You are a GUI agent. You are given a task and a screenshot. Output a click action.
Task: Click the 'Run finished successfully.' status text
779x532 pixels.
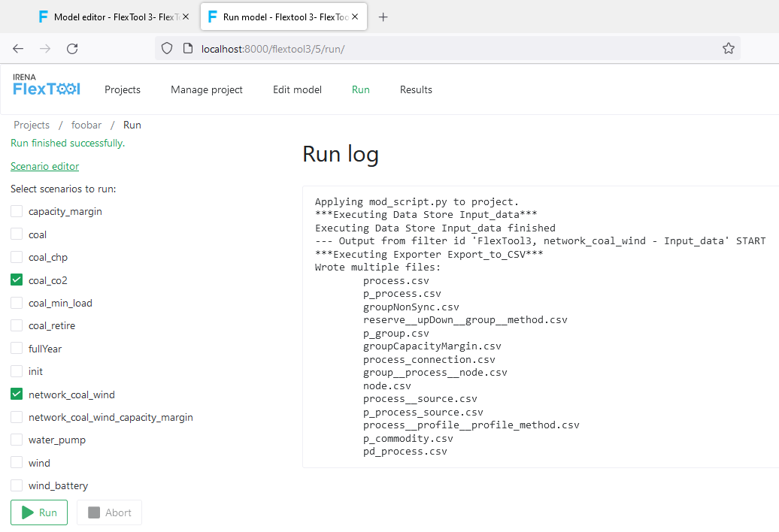pyautogui.click(x=68, y=143)
